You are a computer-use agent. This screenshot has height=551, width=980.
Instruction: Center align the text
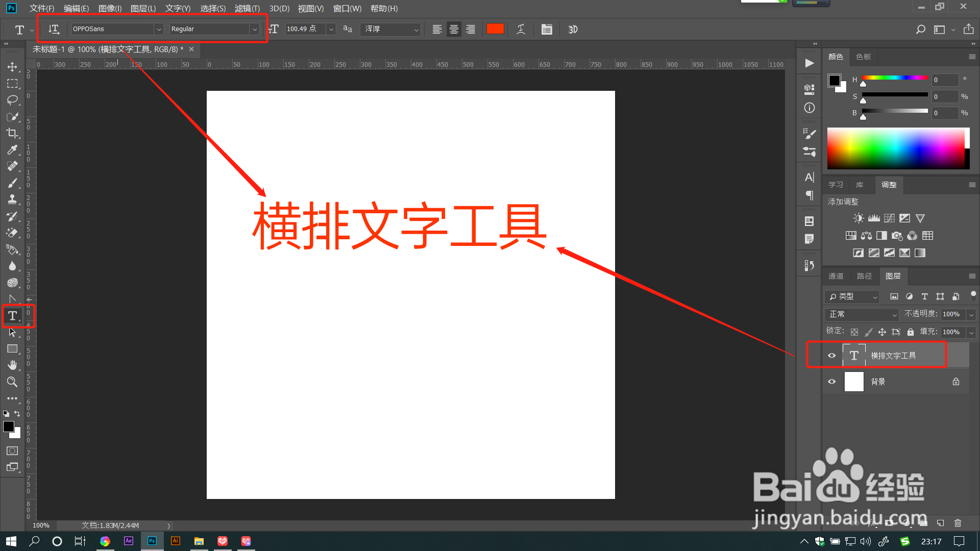pos(454,29)
